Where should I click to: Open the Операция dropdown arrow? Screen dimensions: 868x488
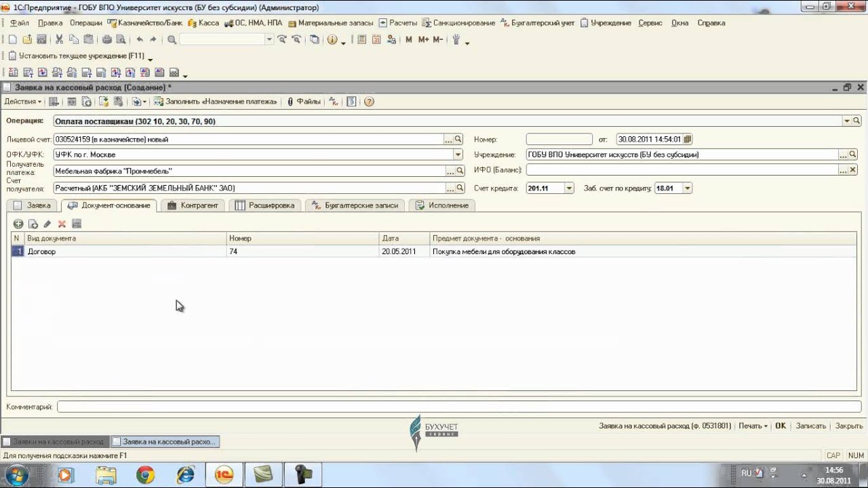[x=847, y=121]
